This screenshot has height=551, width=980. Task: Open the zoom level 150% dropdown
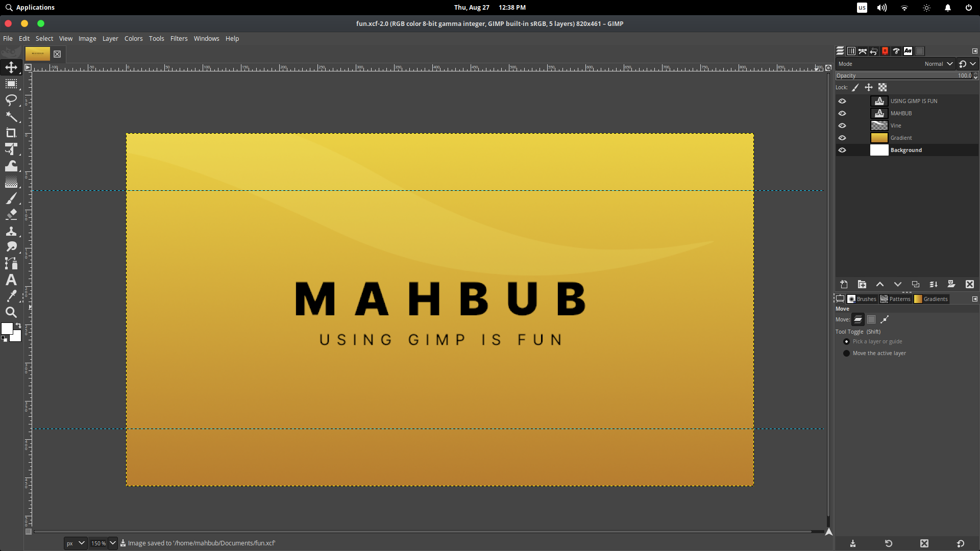point(113,543)
